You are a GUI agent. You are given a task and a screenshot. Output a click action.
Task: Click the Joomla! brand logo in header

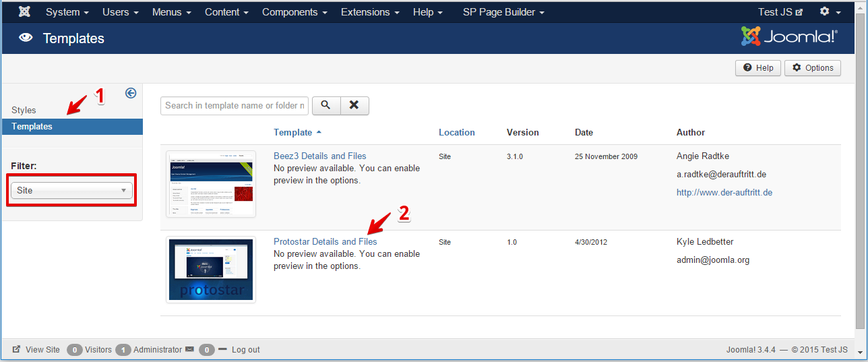tap(789, 37)
